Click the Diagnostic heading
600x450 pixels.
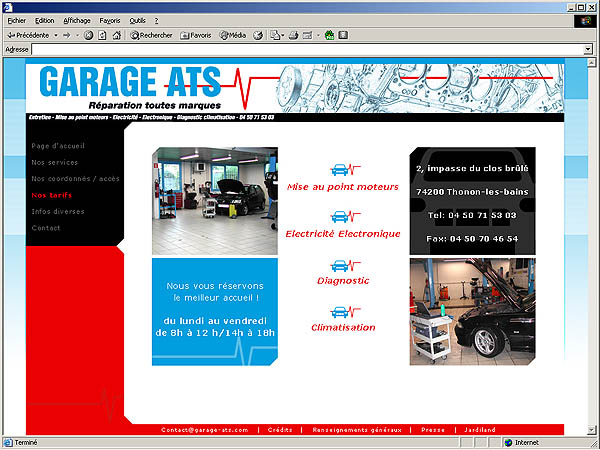343,280
